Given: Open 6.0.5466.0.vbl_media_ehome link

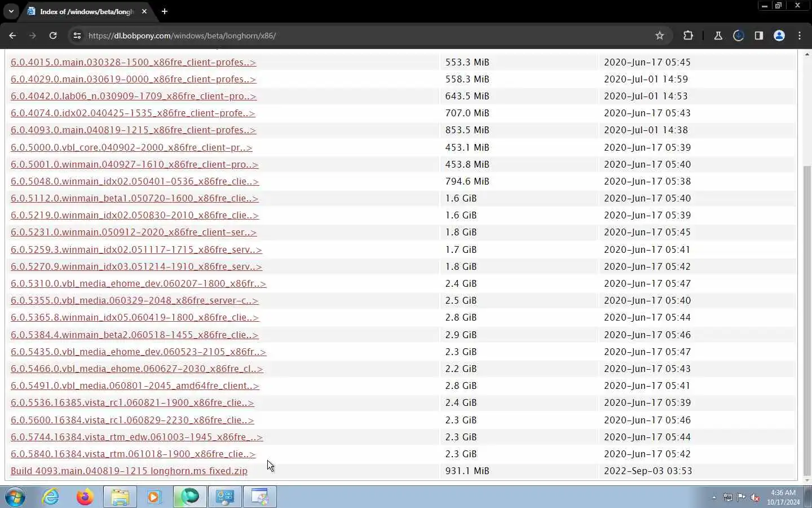Looking at the screenshot, I should pyautogui.click(x=137, y=369).
